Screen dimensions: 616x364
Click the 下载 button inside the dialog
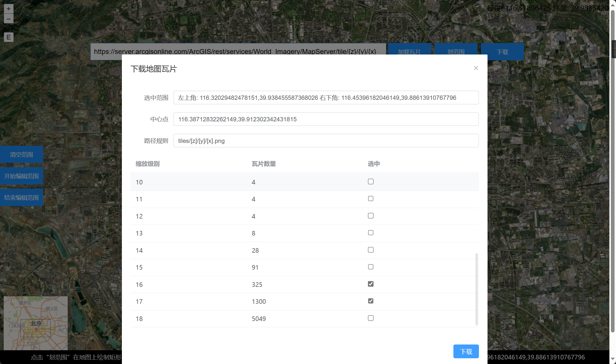pos(466,351)
